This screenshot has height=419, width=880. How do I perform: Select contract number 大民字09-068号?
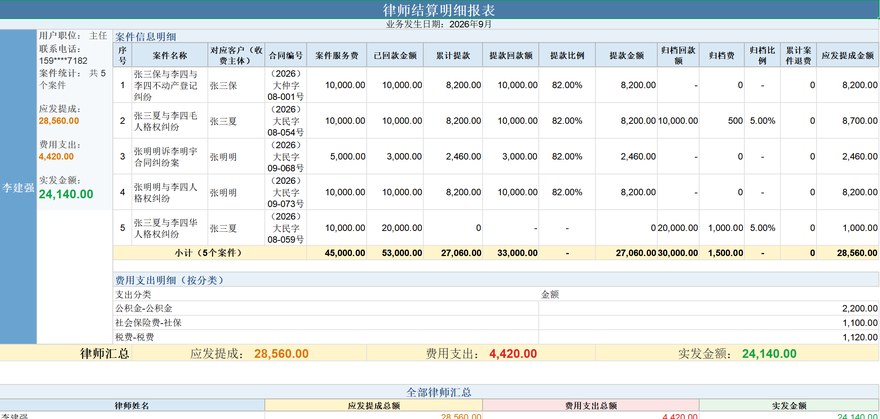click(x=286, y=156)
